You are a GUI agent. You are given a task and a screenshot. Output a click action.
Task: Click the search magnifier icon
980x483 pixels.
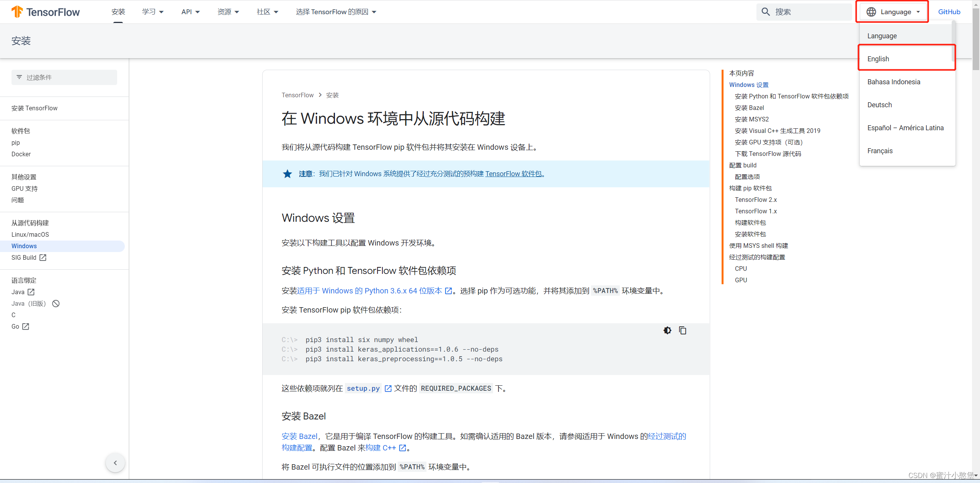point(765,12)
